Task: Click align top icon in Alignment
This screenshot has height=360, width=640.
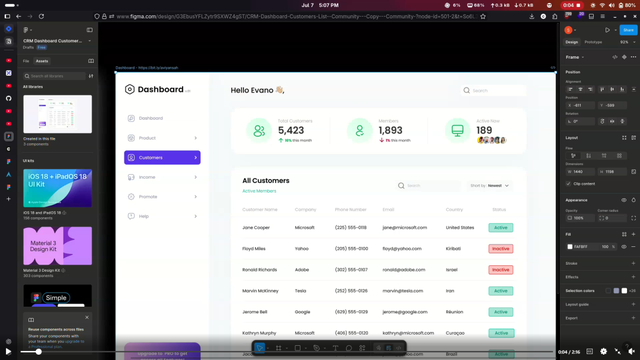Action: click(602, 89)
